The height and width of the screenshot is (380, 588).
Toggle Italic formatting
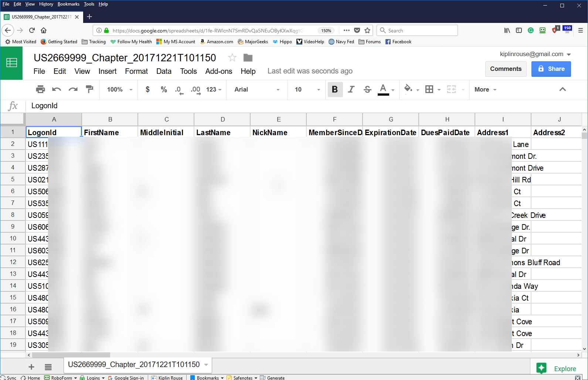click(351, 89)
